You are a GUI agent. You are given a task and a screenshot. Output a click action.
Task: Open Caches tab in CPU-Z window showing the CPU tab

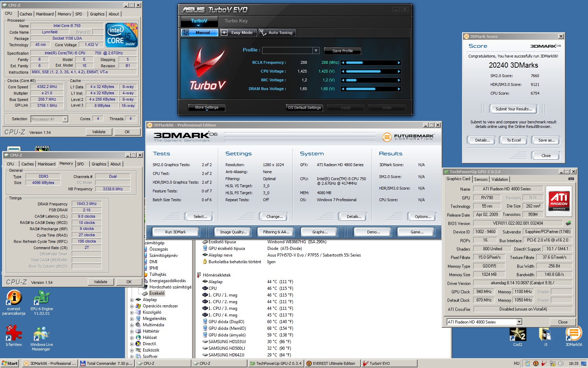click(26, 14)
